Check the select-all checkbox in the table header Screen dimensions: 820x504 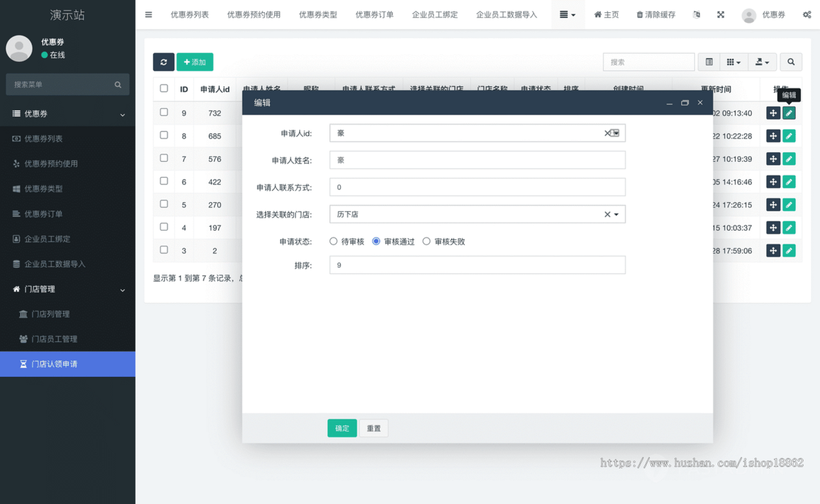tap(163, 89)
